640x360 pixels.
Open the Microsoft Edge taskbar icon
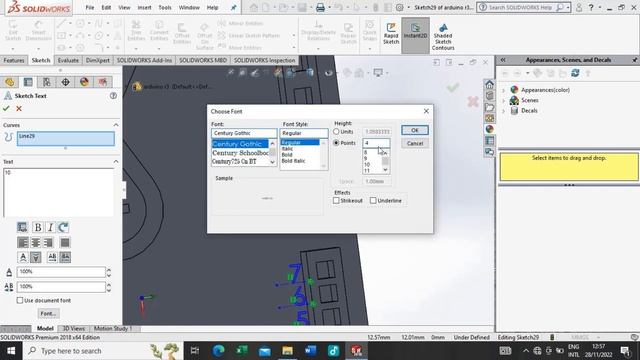tap(219, 351)
